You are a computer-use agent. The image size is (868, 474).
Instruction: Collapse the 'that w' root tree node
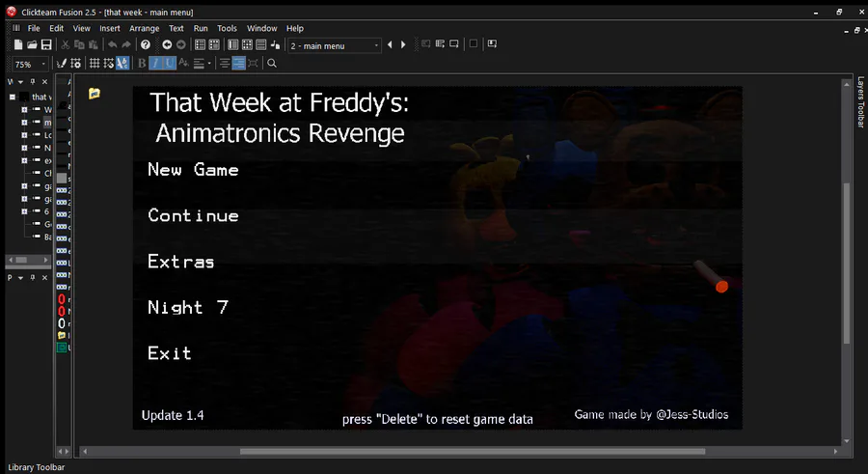point(13,97)
